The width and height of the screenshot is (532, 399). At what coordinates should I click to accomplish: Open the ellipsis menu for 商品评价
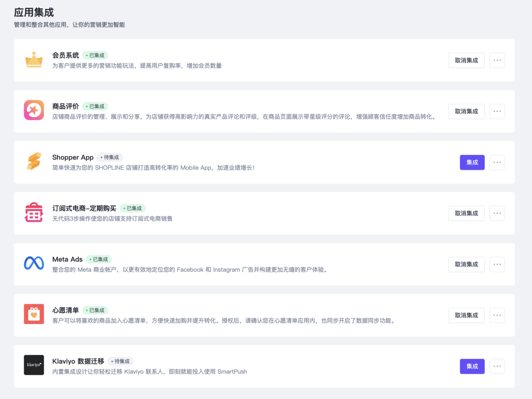coord(497,111)
